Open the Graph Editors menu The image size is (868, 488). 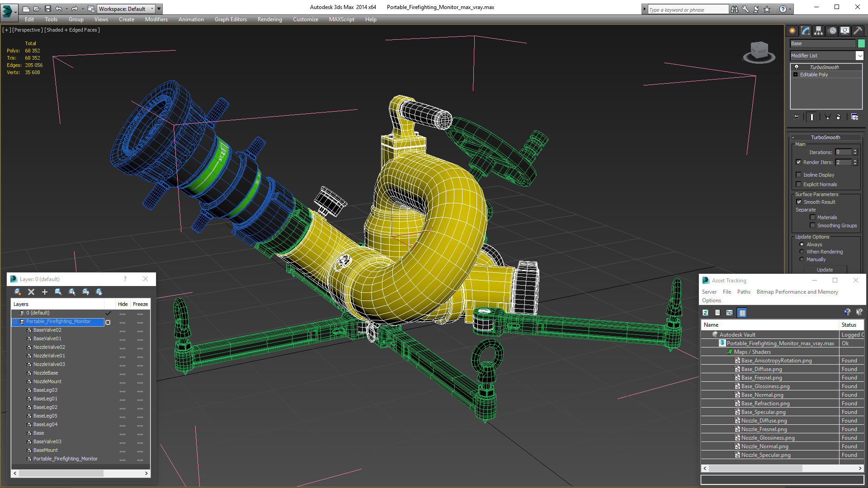pos(231,19)
